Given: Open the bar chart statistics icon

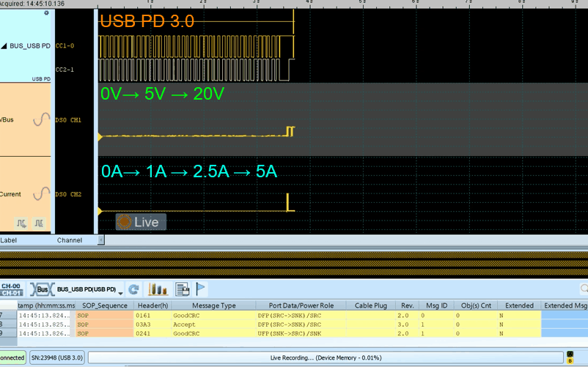Looking at the screenshot, I should pyautogui.click(x=157, y=289).
